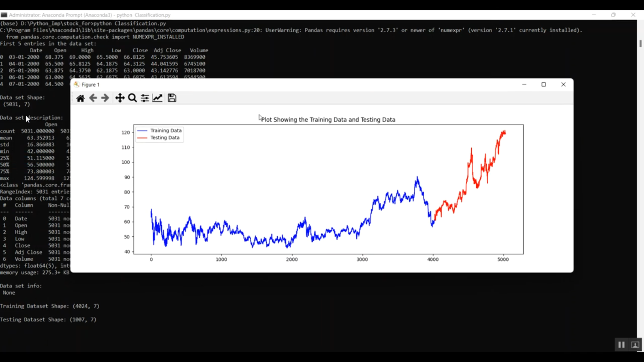Viewport: 644px width, 362px height.
Task: Save the figure with the floppy disk icon
Action: pyautogui.click(x=172, y=98)
